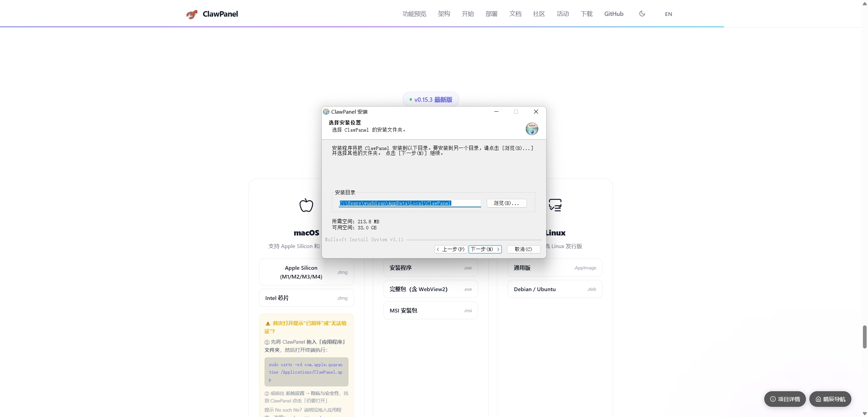
Task: Click the v0.15.3 最新版 version badge
Action: coord(431,99)
